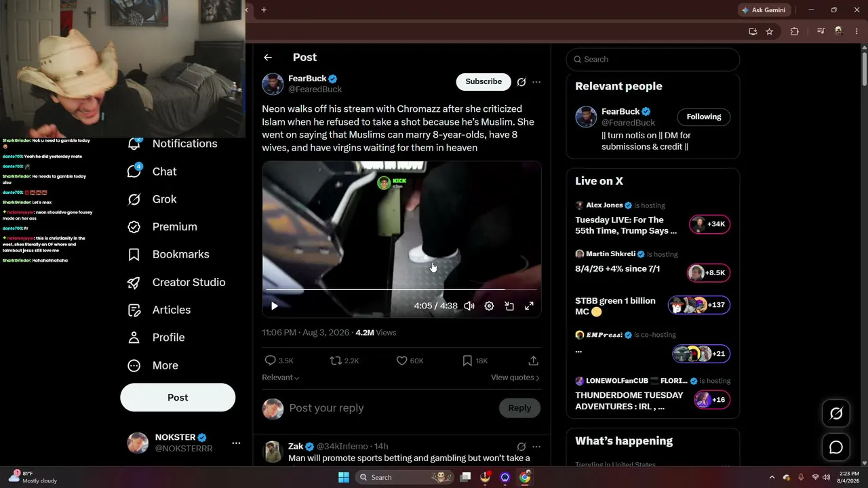Share the post using the share icon

tap(534, 361)
